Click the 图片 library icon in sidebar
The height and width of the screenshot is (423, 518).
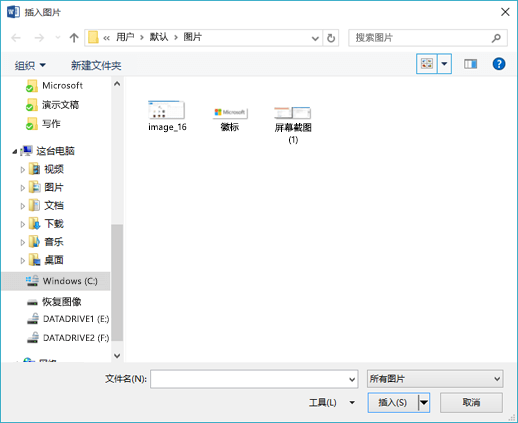coord(34,187)
